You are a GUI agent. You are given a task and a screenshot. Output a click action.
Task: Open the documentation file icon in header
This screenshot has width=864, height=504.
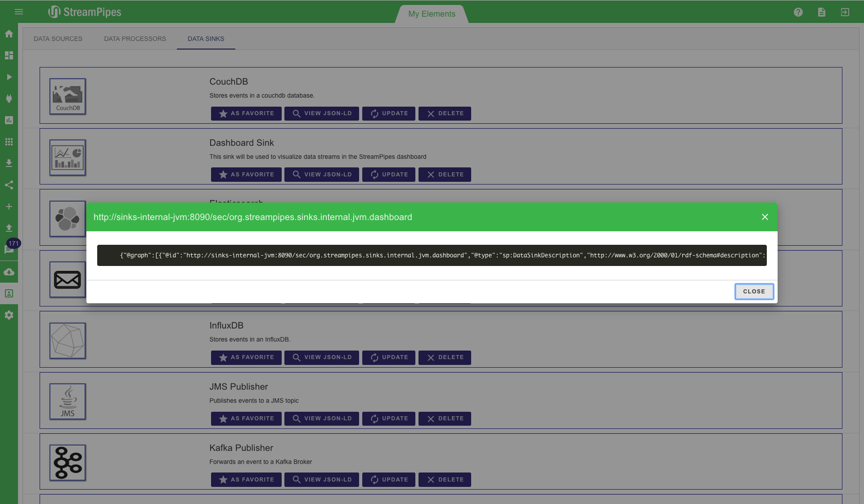[x=821, y=12]
